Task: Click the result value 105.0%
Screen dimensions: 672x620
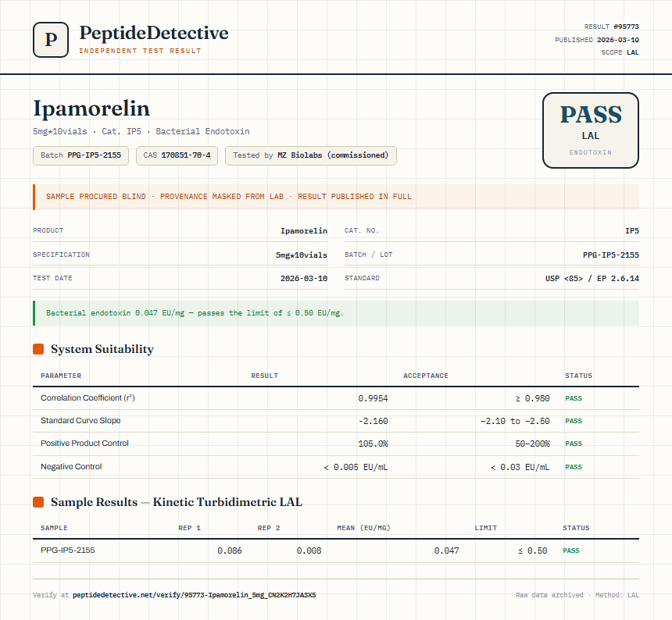Action: (x=373, y=444)
